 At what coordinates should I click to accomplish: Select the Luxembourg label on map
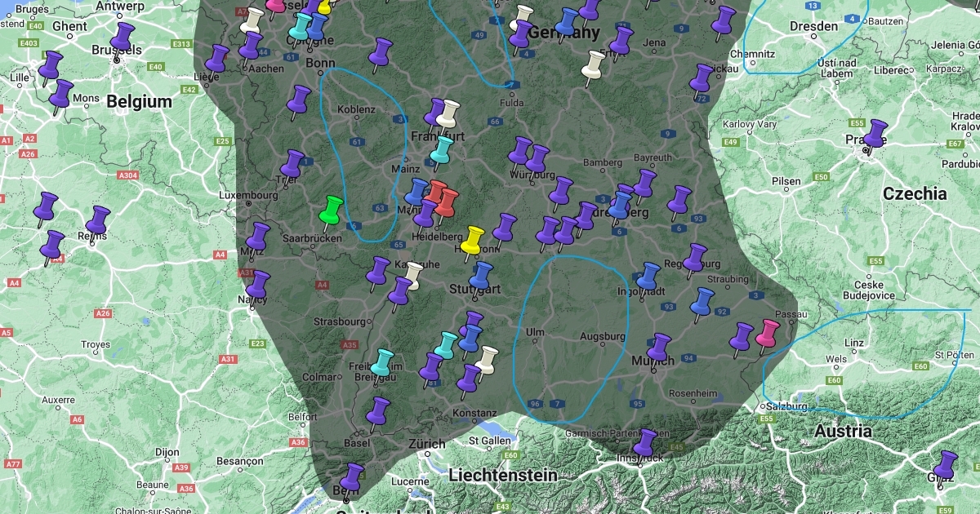click(248, 196)
